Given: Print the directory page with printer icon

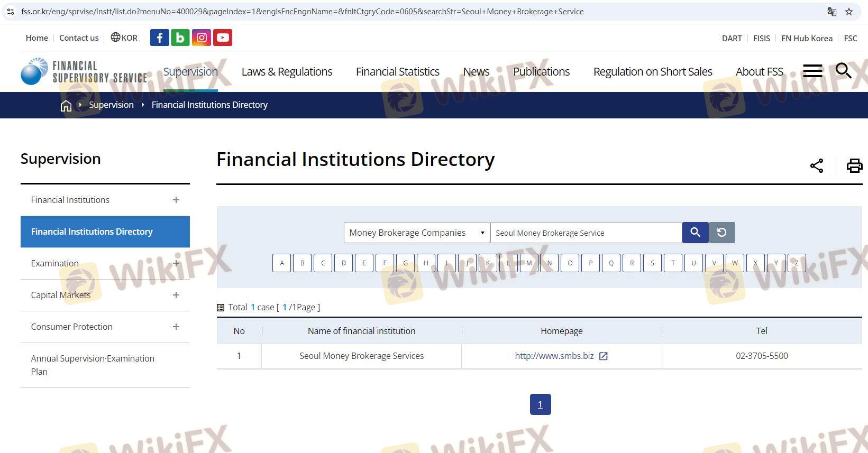Looking at the screenshot, I should pyautogui.click(x=854, y=165).
